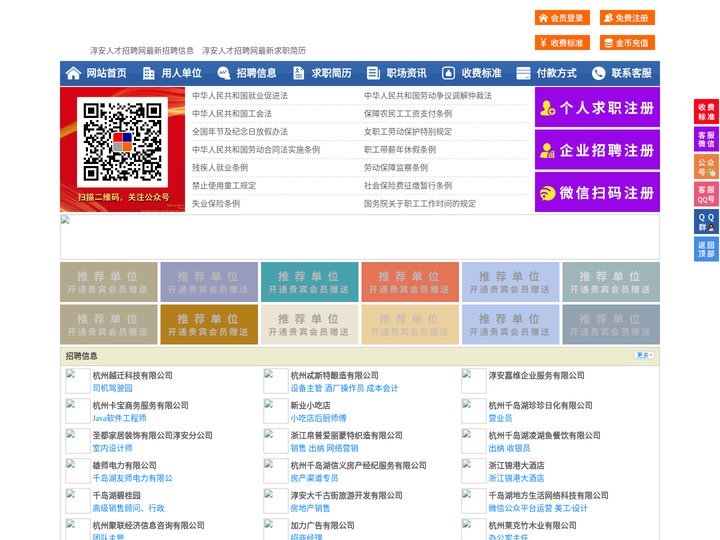Image resolution: width=720 pixels, height=540 pixels.
Task: Open QQ群 side widget
Action: (706, 222)
